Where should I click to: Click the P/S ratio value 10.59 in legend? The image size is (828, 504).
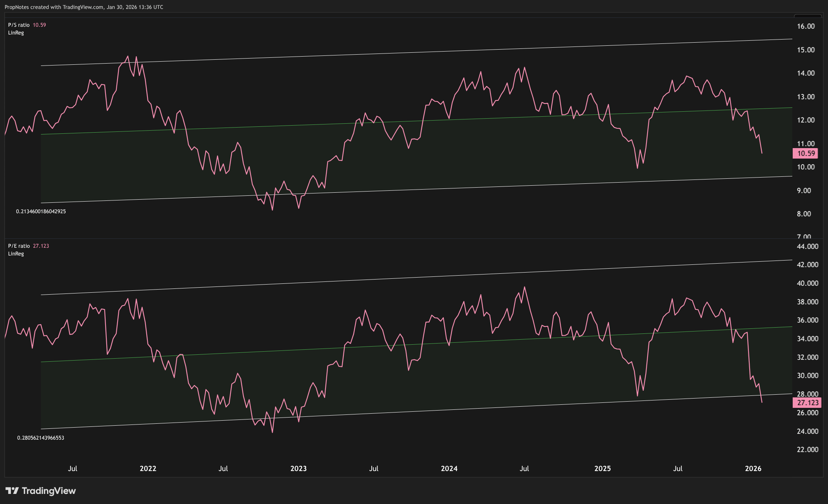[39, 25]
